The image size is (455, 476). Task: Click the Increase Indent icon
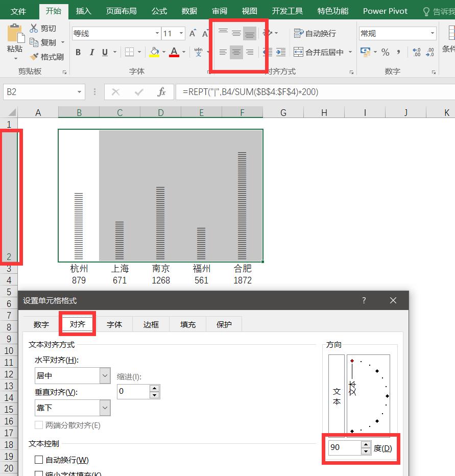280,52
